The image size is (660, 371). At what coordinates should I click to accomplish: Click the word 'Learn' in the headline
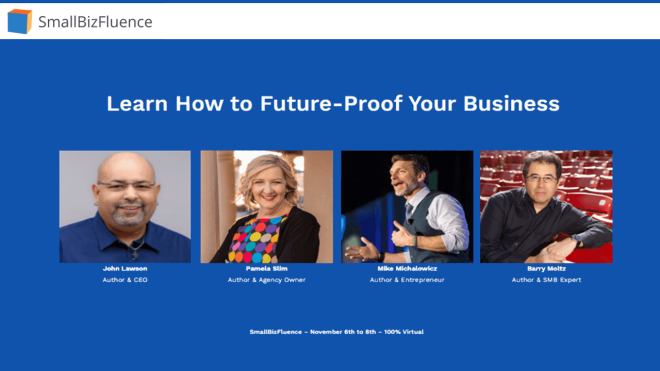(x=137, y=104)
